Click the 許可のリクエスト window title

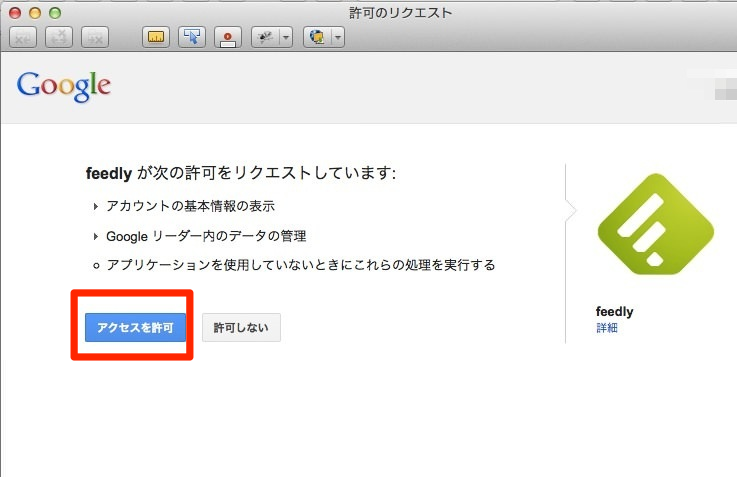(x=400, y=13)
